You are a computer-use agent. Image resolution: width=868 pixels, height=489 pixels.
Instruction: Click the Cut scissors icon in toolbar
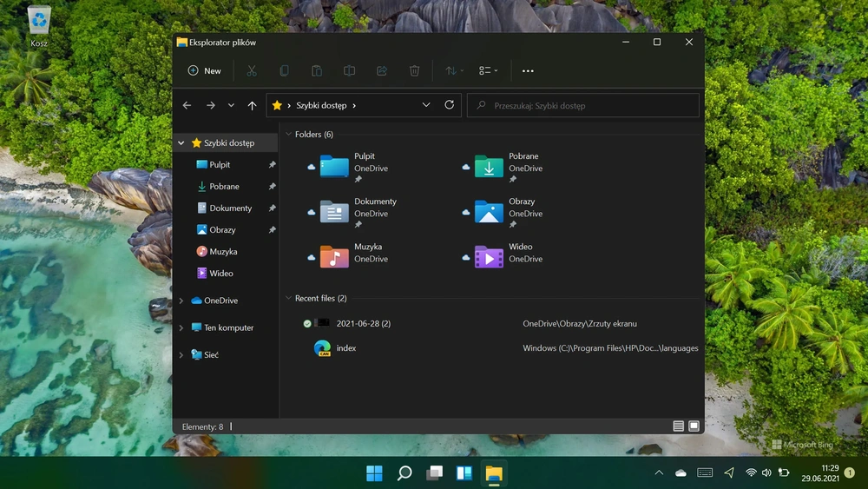pos(252,71)
